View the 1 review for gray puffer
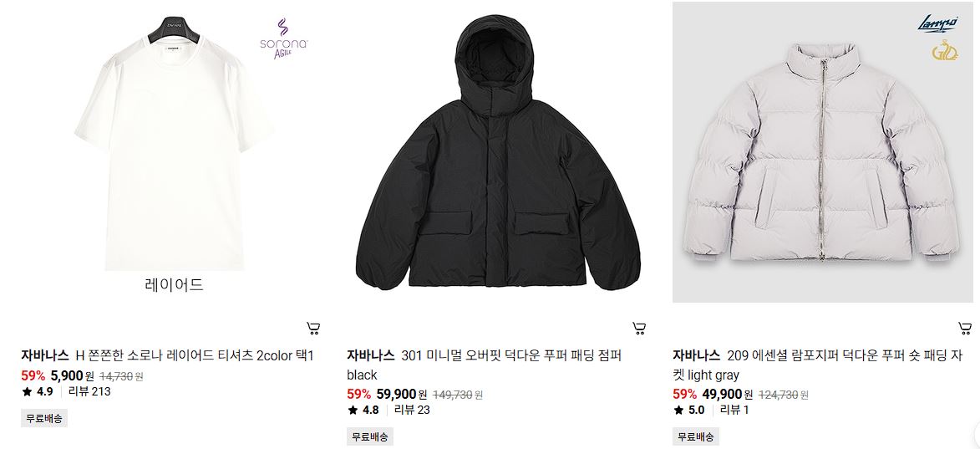980x449 pixels. pyautogui.click(x=734, y=411)
